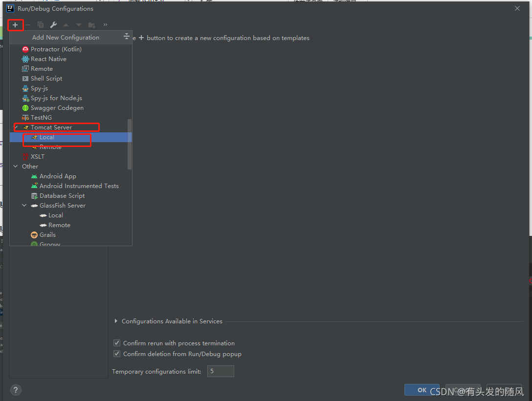This screenshot has width=532, height=401.
Task: Select Database Script configuration type
Action: [x=70, y=196]
